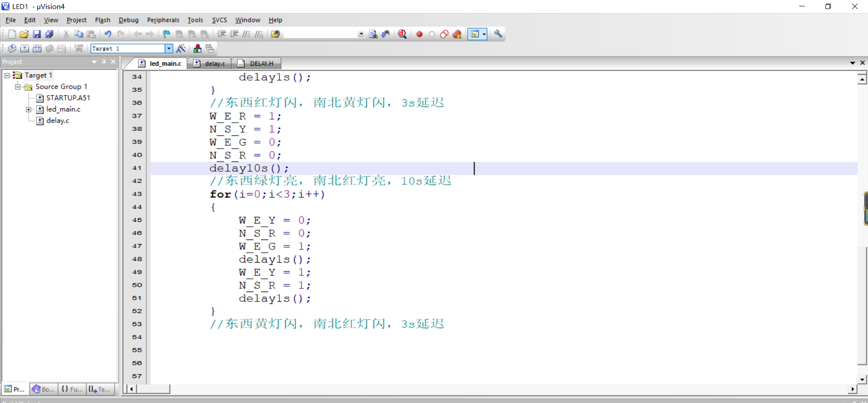Collapse the Target 1 tree node
The image size is (868, 403).
[7, 75]
